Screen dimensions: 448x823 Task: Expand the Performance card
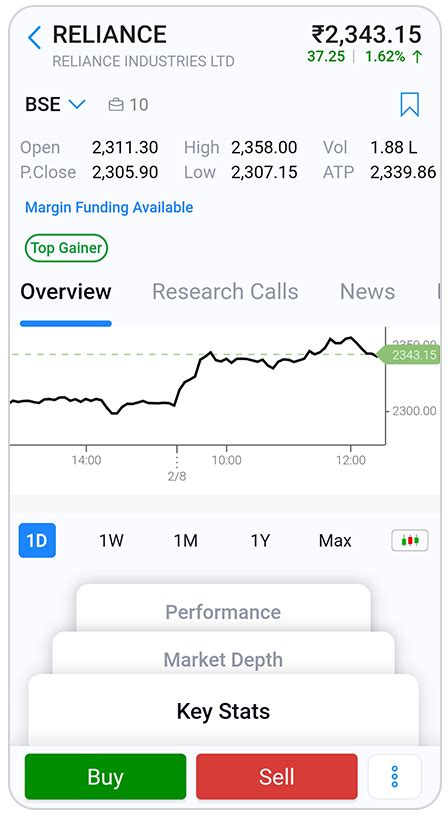point(223,609)
